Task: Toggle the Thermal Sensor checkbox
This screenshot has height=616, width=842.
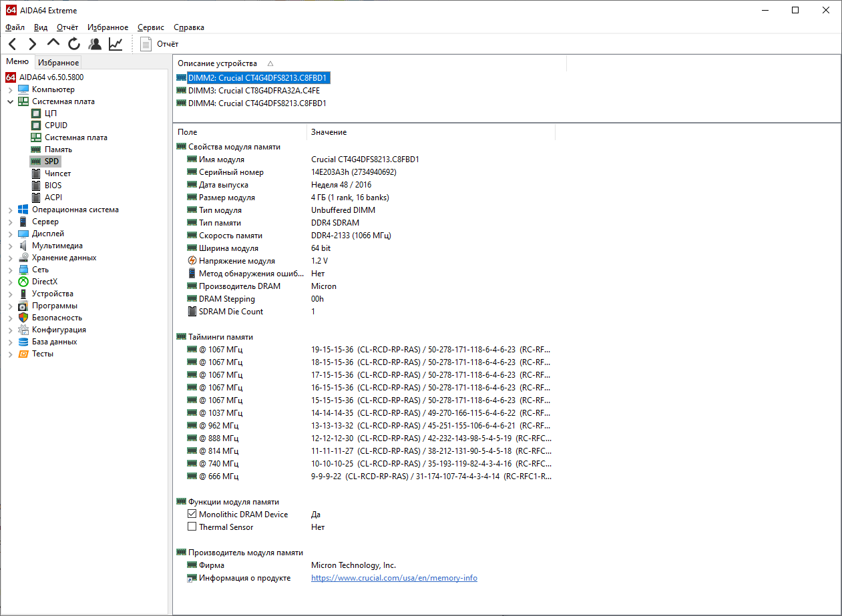Action: pos(192,527)
